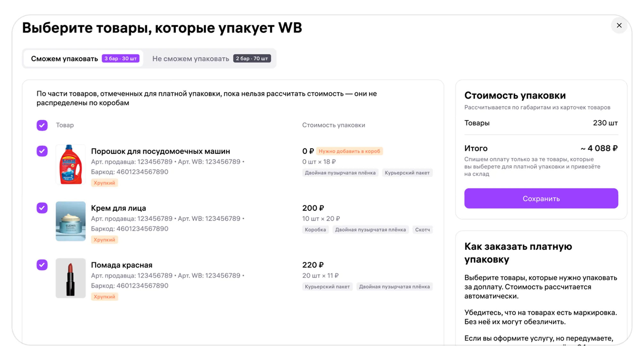The image size is (644, 360).
Task: Open the 'Порошок для посудомоечных машин' title
Action: [160, 151]
